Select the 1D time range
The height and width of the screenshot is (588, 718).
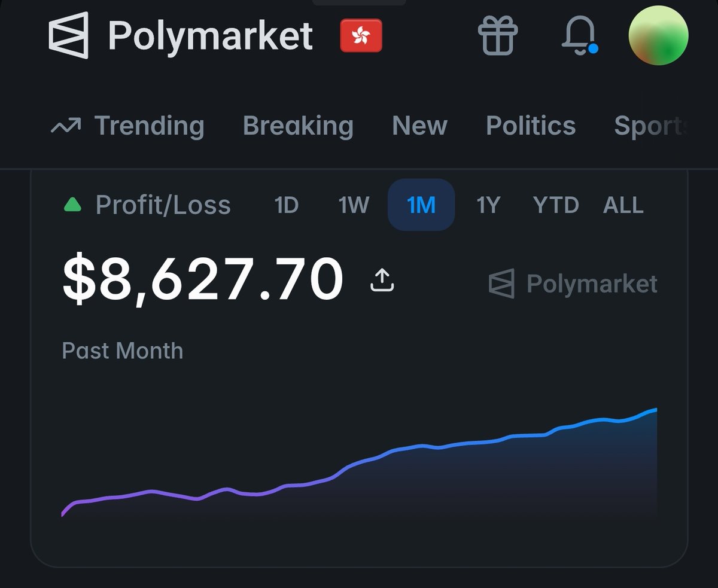point(286,205)
